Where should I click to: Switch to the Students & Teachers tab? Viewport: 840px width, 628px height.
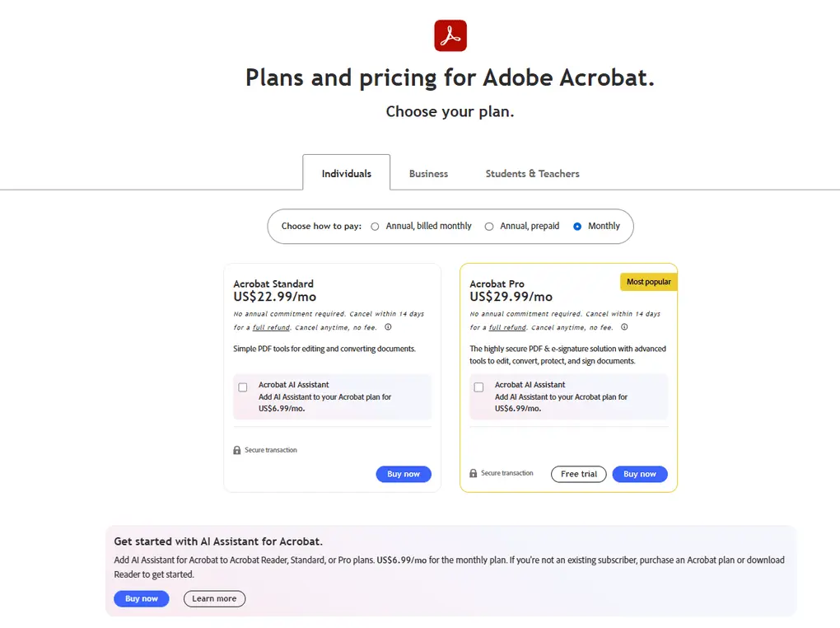coord(532,173)
